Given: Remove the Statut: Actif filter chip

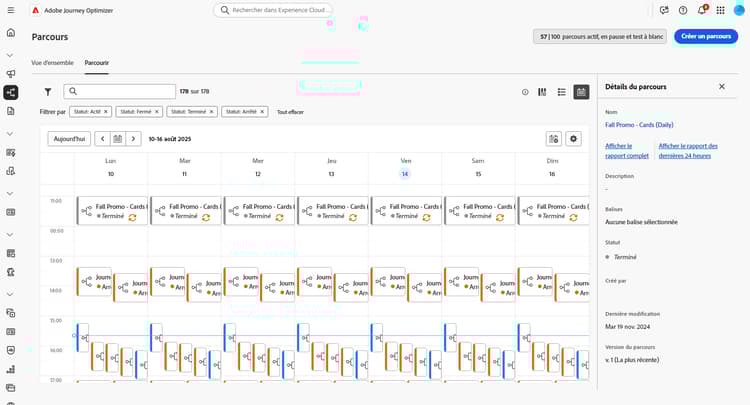Looking at the screenshot, I should tap(106, 111).
